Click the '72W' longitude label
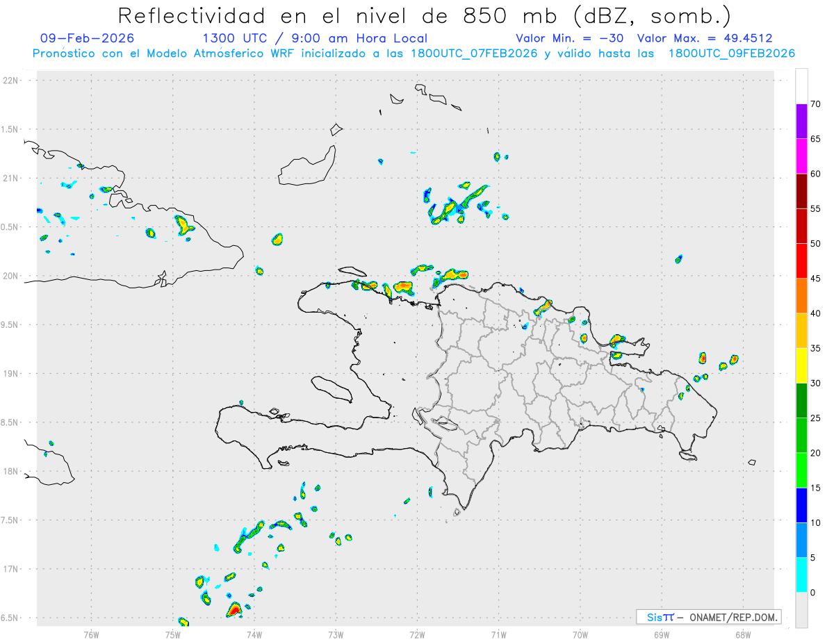 (417, 634)
